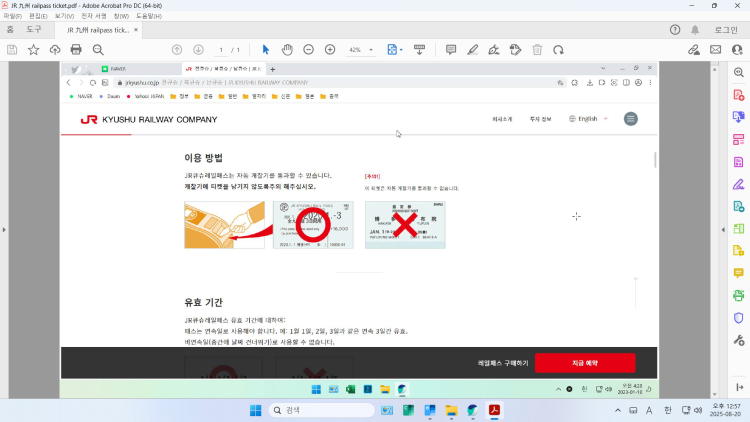Open the fit page options icon
Image resolution: width=750 pixels, height=422 pixels.
(392, 50)
